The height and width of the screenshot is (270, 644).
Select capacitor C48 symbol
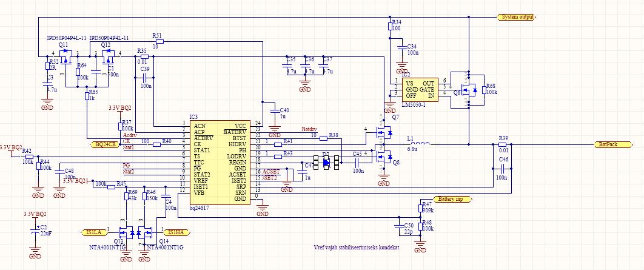click(x=59, y=172)
